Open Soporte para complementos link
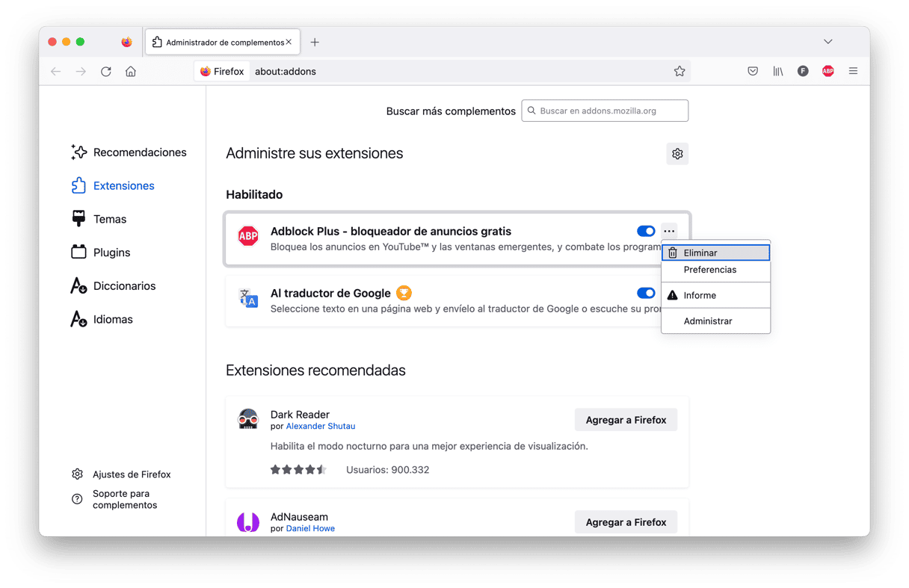Screen dimensions: 909x588 (x=114, y=499)
